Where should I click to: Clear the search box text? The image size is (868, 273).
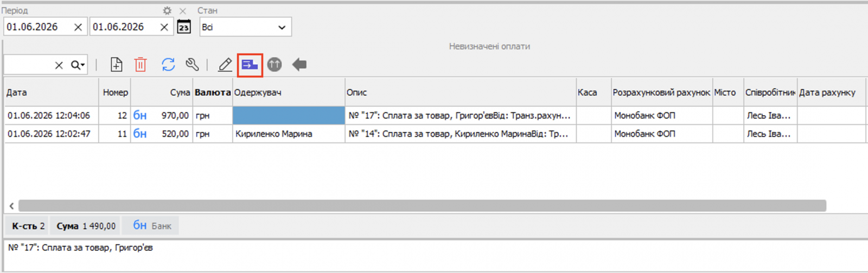pyautogui.click(x=59, y=66)
